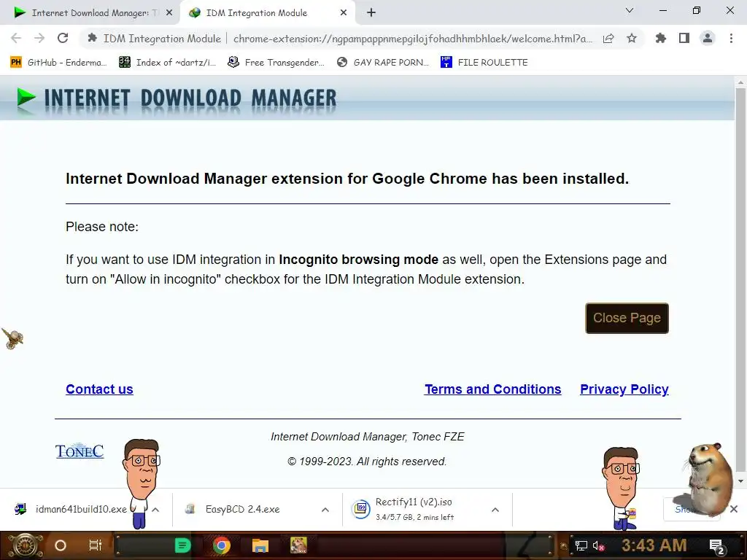Click the Close Page button
Screen dimensions: 747x560
coord(627,318)
